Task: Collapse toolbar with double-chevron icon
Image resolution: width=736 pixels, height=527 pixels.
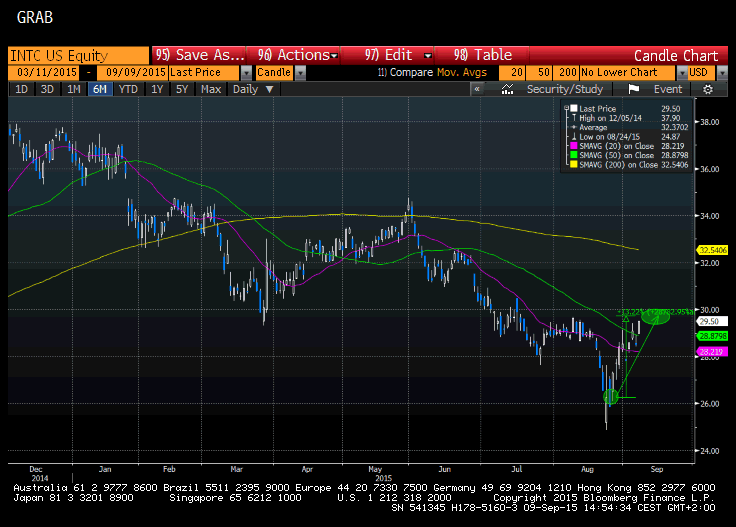Action: click(x=477, y=89)
